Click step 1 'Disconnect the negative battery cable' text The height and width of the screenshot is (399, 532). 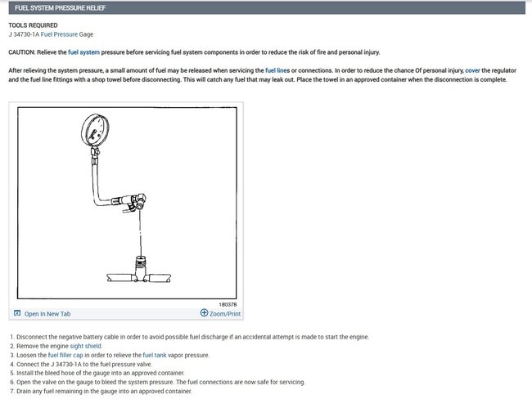[192, 337]
